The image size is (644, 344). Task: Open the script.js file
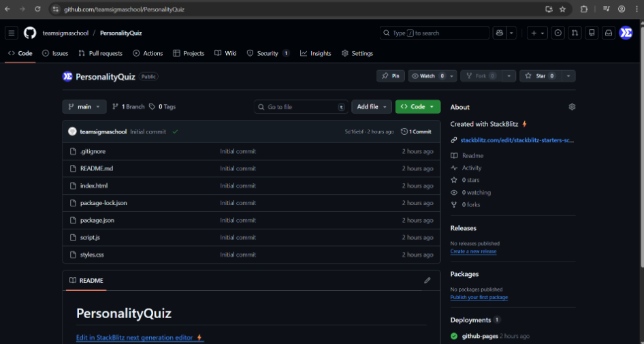pyautogui.click(x=90, y=238)
